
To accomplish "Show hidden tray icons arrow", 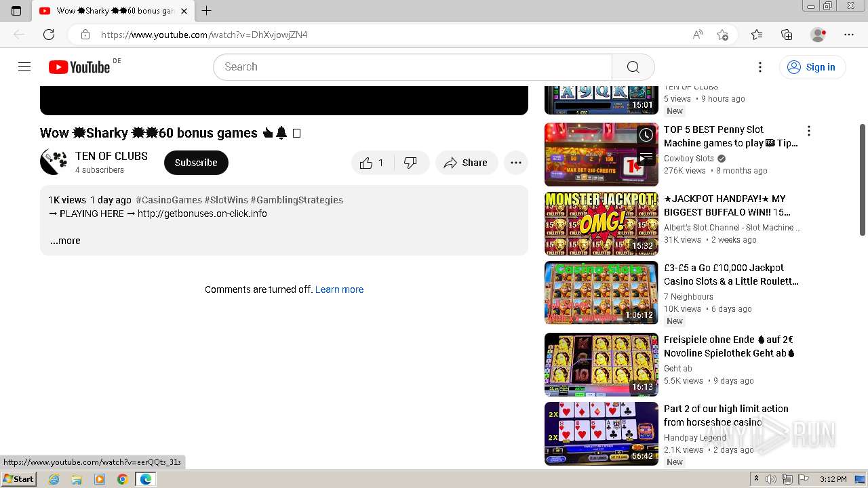I will point(756,479).
